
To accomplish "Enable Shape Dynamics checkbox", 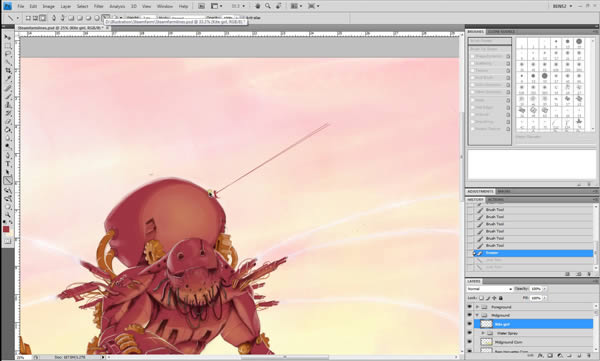I will pyautogui.click(x=473, y=56).
